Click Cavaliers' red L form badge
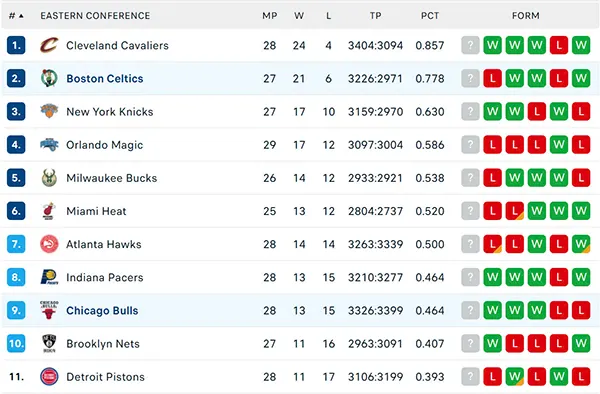 coord(559,45)
